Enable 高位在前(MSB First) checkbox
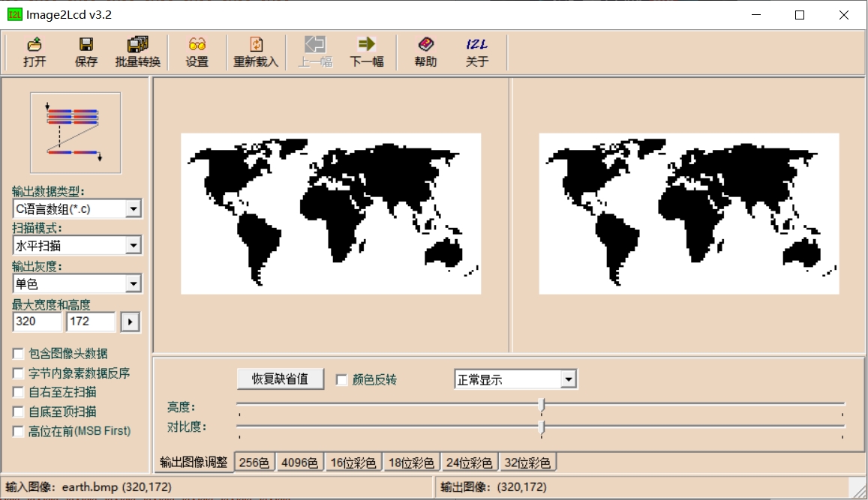This screenshot has height=500, width=868. pos(18,431)
